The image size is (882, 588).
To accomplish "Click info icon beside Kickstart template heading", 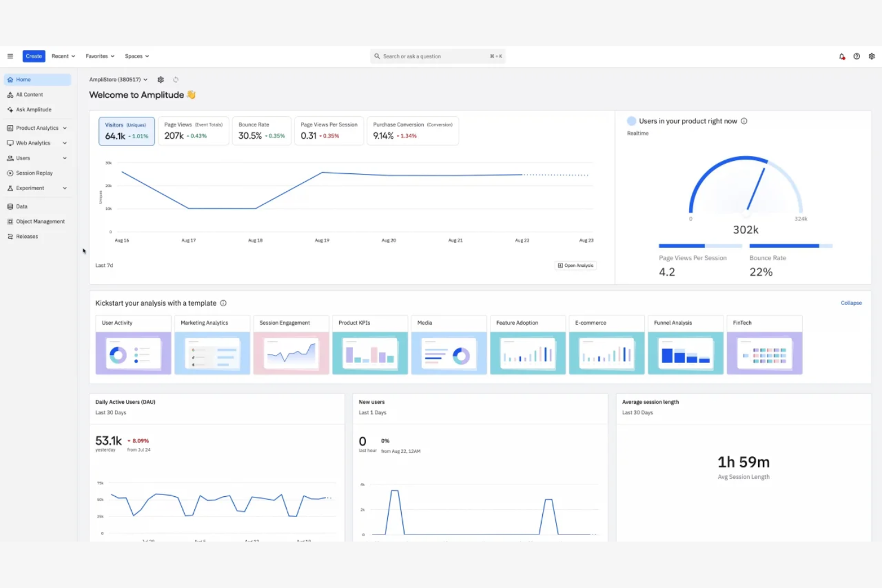I will pos(223,303).
